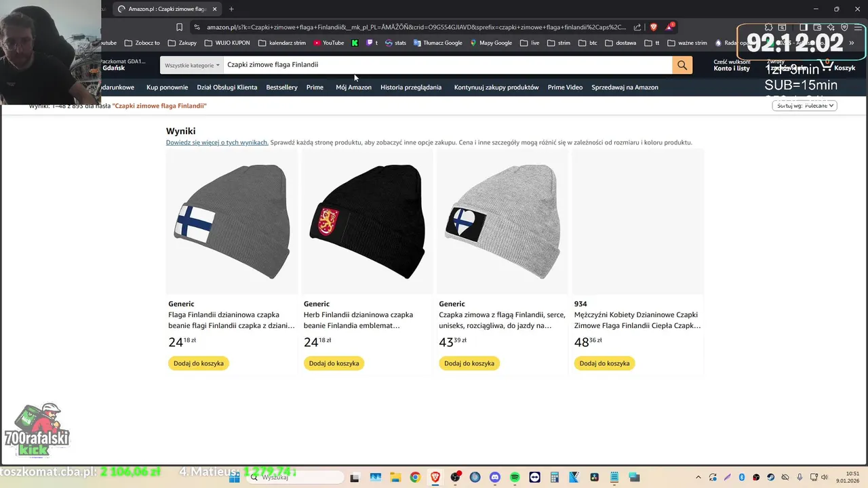The height and width of the screenshot is (488, 868).
Task: Open the Zakupy bookmarks folder
Action: [182, 43]
